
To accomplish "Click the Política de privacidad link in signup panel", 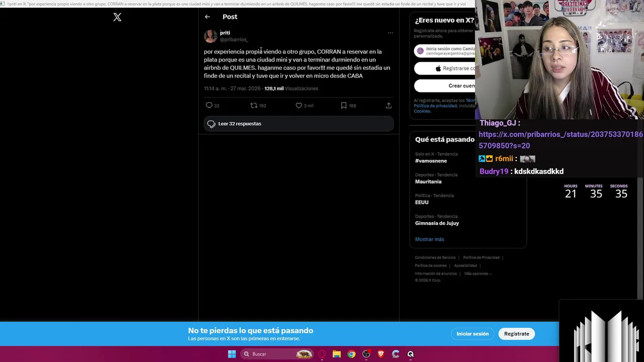I will pos(435,106).
